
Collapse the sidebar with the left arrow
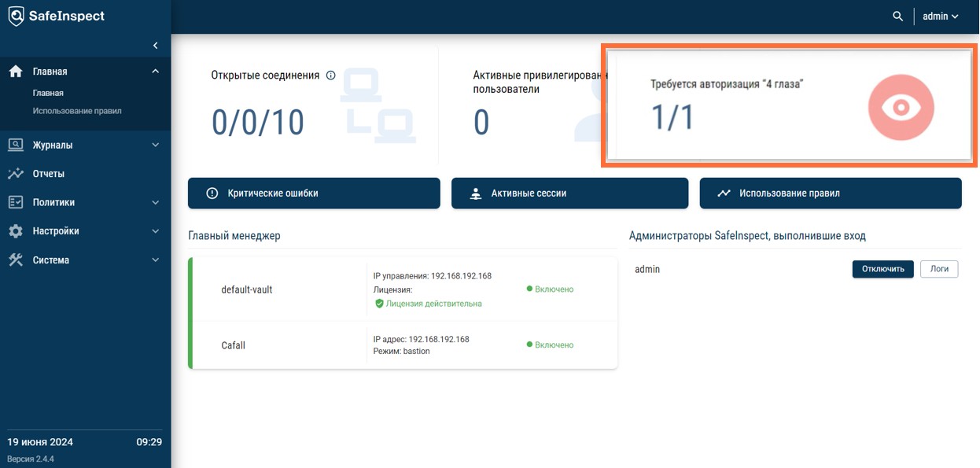155,46
